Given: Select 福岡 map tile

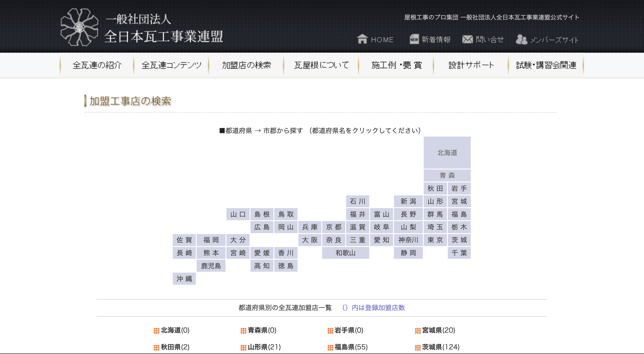Looking at the screenshot, I should point(211,240).
